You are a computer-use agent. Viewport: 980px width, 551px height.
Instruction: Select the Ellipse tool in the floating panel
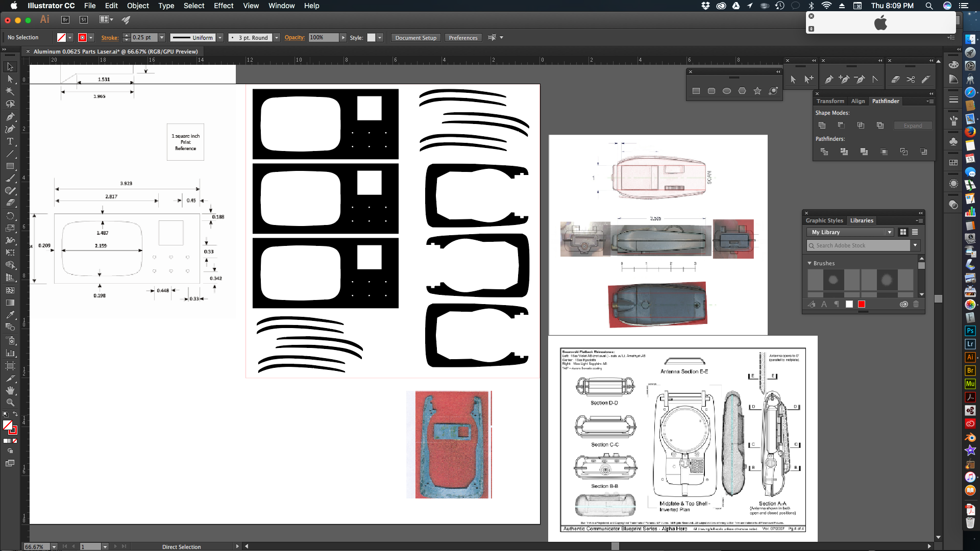click(x=727, y=91)
